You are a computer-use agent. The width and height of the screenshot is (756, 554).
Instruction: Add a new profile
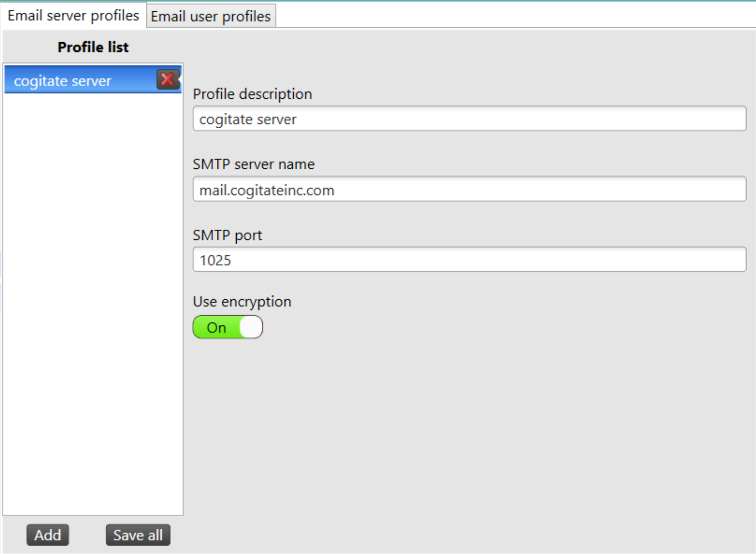pos(48,535)
